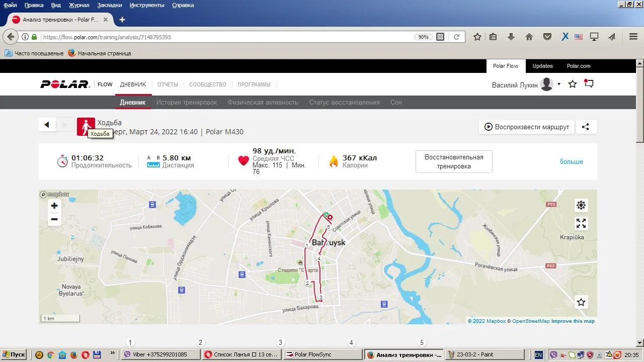Save the page to Pocket
644x362 pixels.
point(547,37)
